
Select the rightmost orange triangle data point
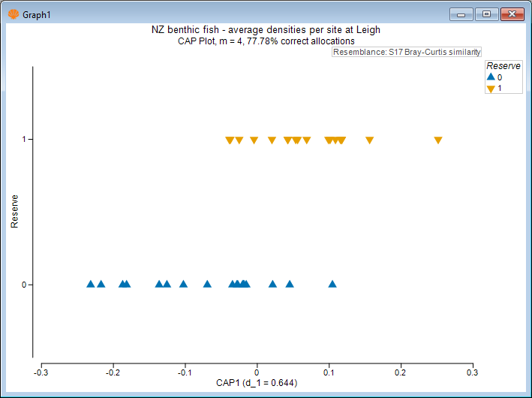pos(438,140)
